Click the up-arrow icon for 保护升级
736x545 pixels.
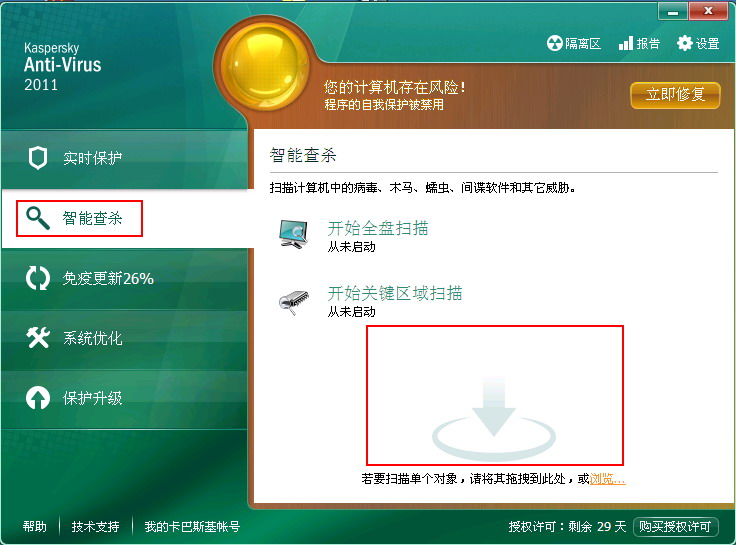(38, 398)
